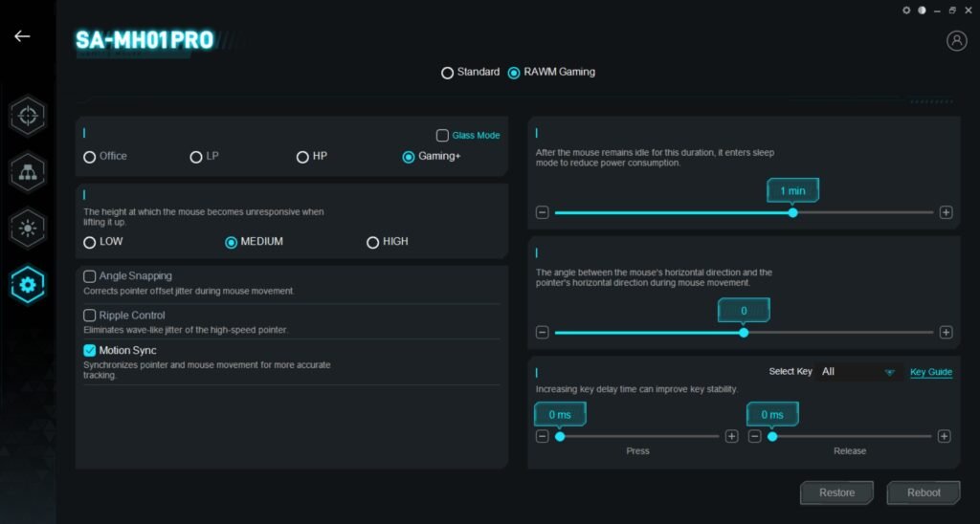The image size is (980, 524).
Task: Enable the Glass Mode checkbox
Action: coord(442,136)
